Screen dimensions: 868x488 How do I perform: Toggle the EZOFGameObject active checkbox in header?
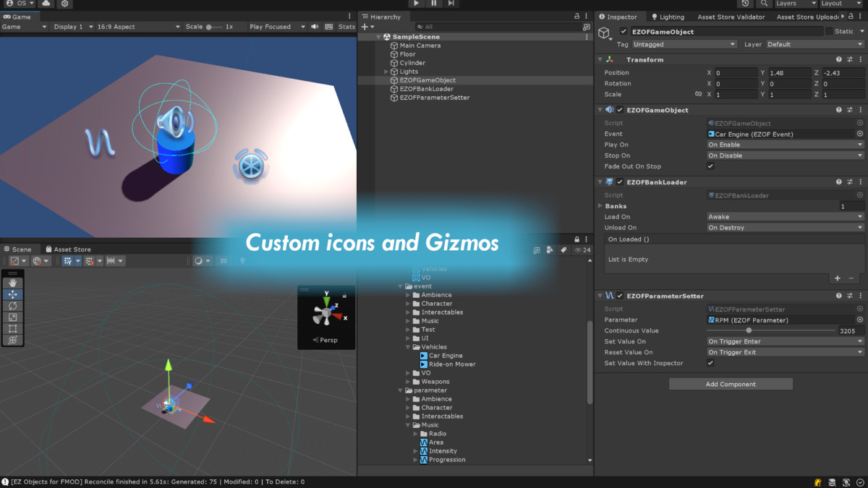click(x=624, y=32)
